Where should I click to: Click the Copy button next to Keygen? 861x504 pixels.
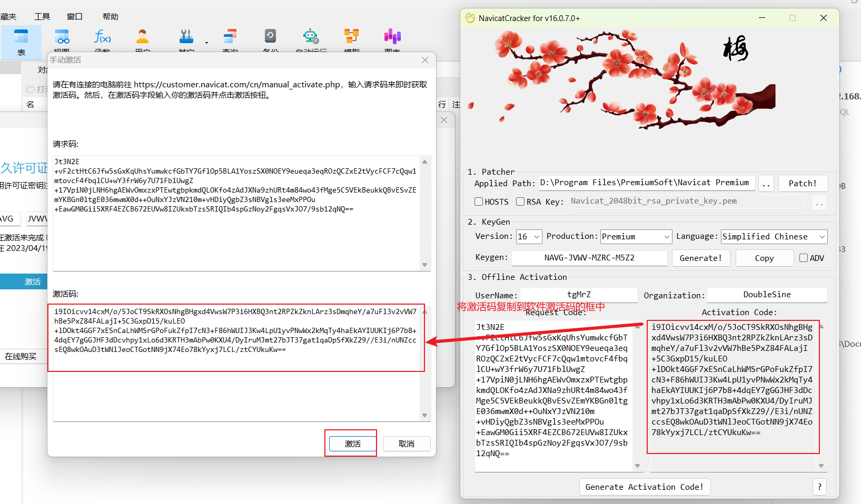(764, 258)
